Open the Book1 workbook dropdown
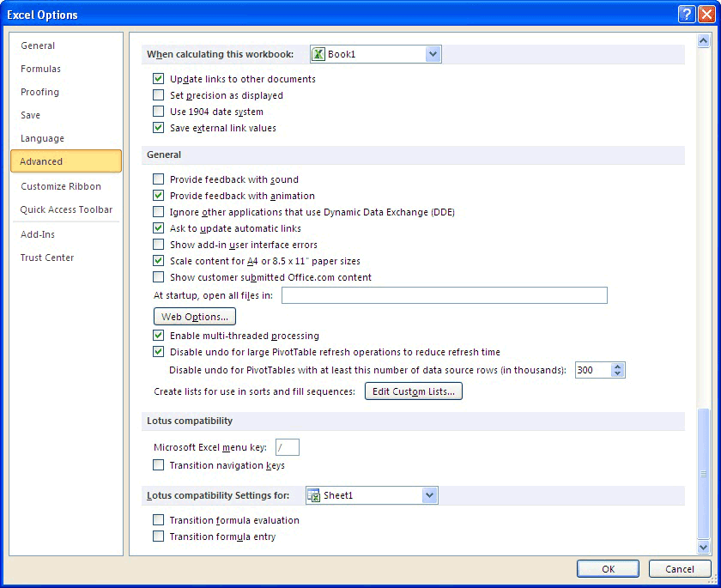This screenshot has height=588, width=721. pyautogui.click(x=433, y=54)
